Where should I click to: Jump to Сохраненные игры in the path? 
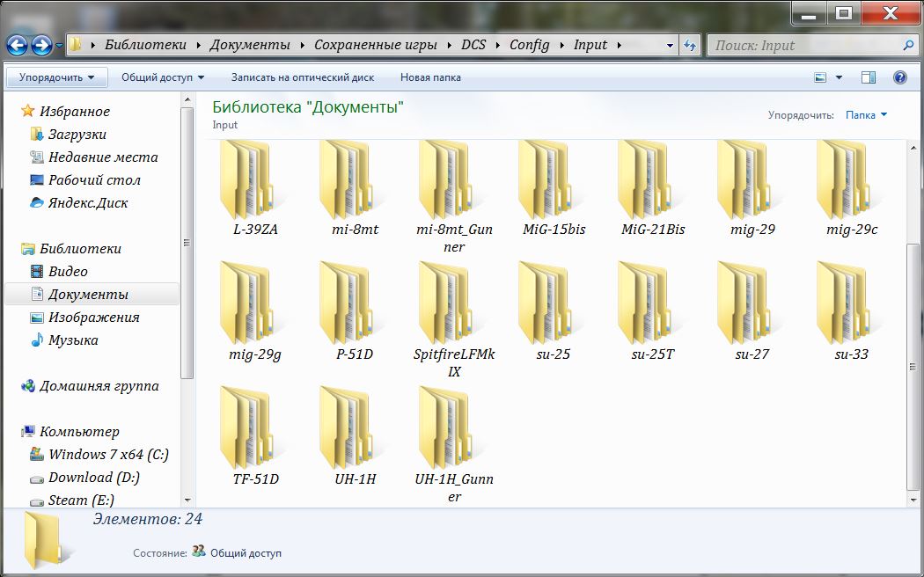376,46
